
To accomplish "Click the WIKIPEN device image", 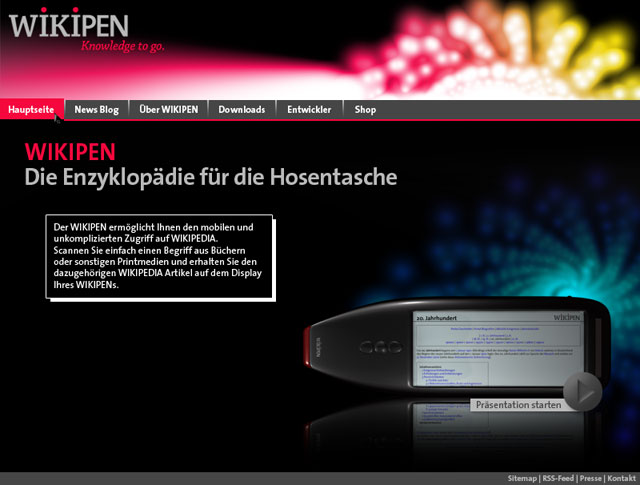I will (x=457, y=345).
